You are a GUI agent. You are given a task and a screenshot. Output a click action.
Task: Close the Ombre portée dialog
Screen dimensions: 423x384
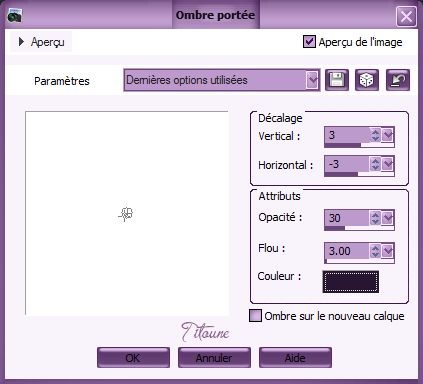pos(406,16)
